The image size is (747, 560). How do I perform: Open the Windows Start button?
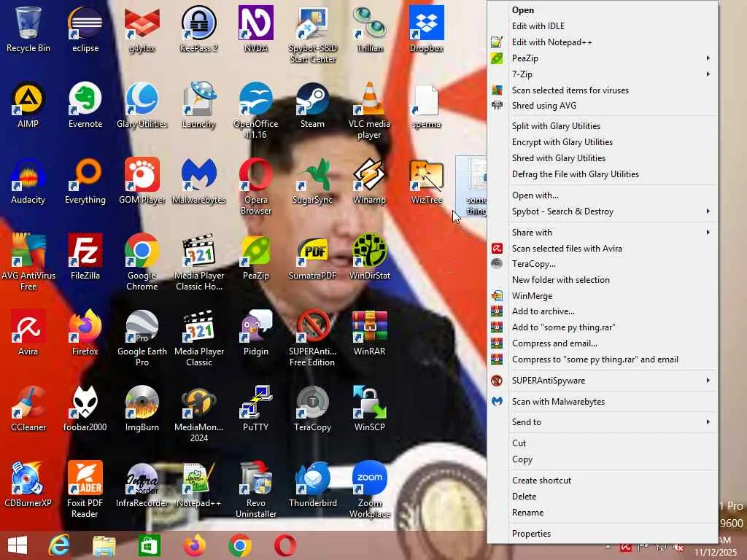(18, 545)
